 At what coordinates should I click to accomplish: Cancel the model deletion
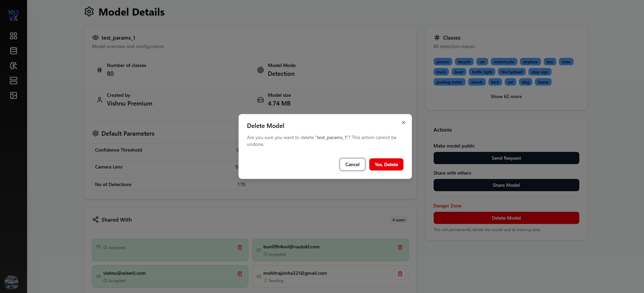352,164
